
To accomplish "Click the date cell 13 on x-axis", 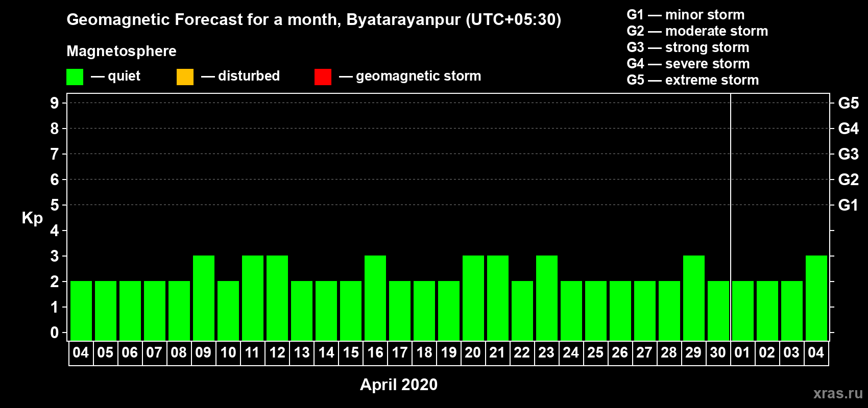I will coord(302,353).
